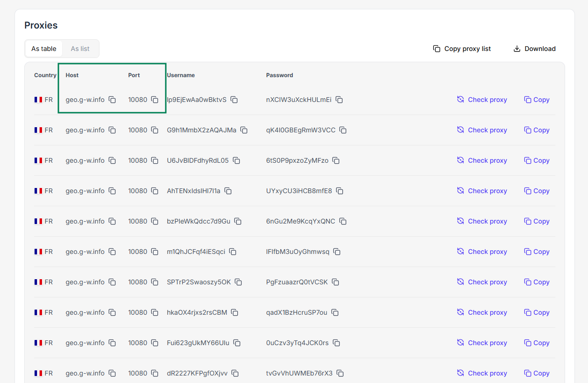This screenshot has height=383, width=588.
Task: Copy username hkaOX4rjxs2rsCBM icon
Action: (x=235, y=312)
